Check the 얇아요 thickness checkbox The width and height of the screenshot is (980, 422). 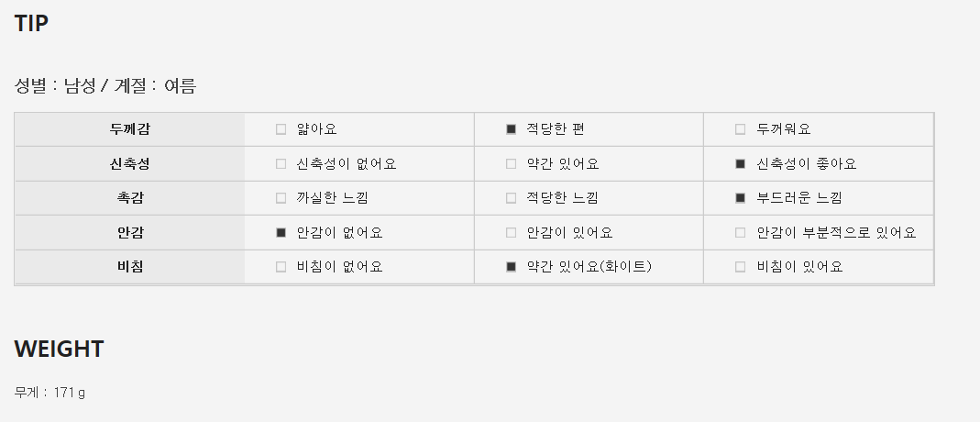281,130
